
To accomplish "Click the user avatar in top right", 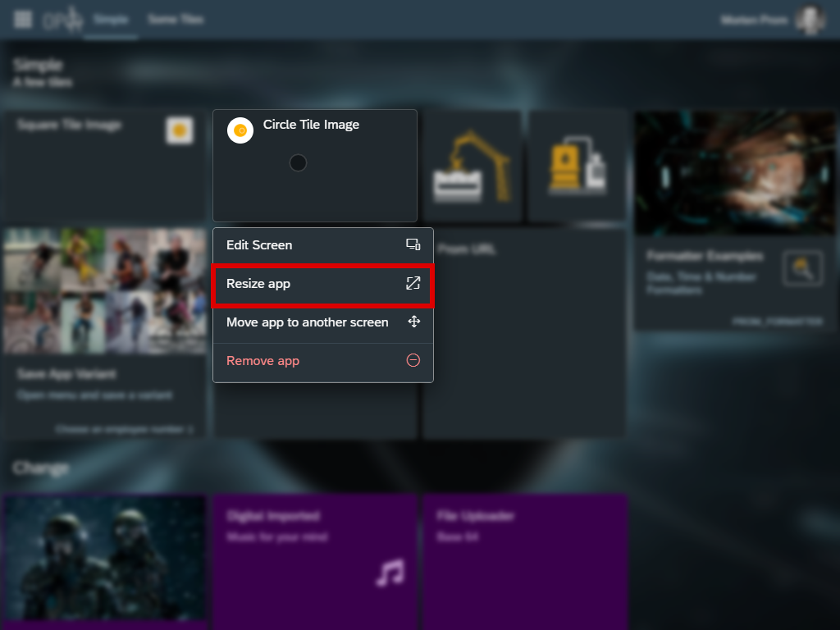I will tap(809, 20).
